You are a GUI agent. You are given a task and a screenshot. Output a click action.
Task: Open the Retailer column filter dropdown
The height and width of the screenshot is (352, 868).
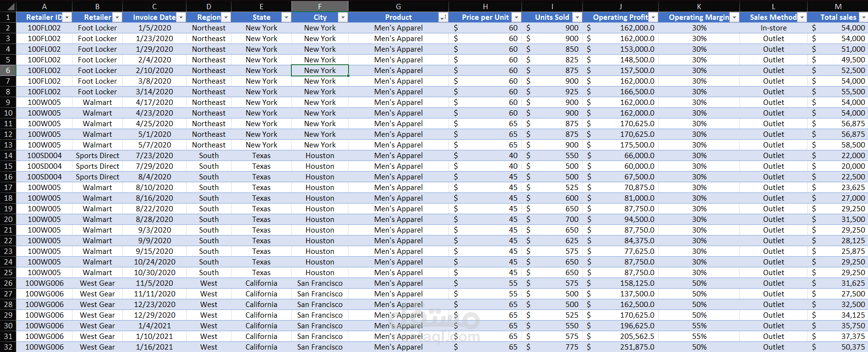pos(117,17)
